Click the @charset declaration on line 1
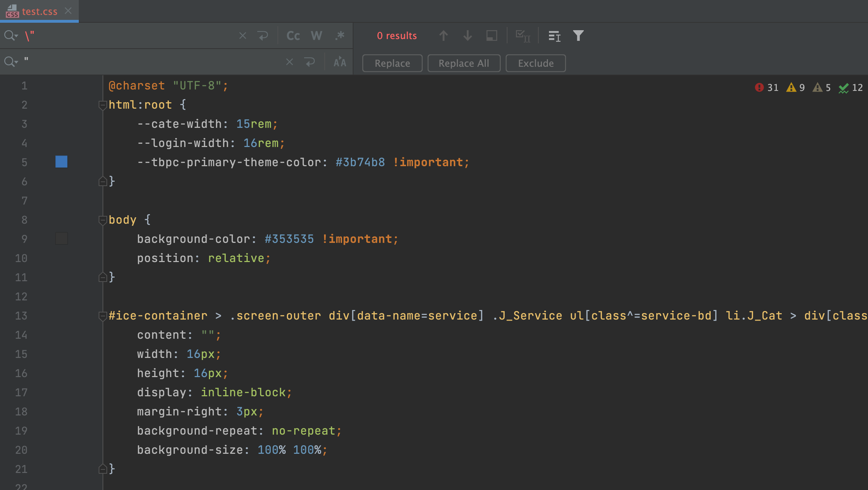 pyautogui.click(x=169, y=86)
